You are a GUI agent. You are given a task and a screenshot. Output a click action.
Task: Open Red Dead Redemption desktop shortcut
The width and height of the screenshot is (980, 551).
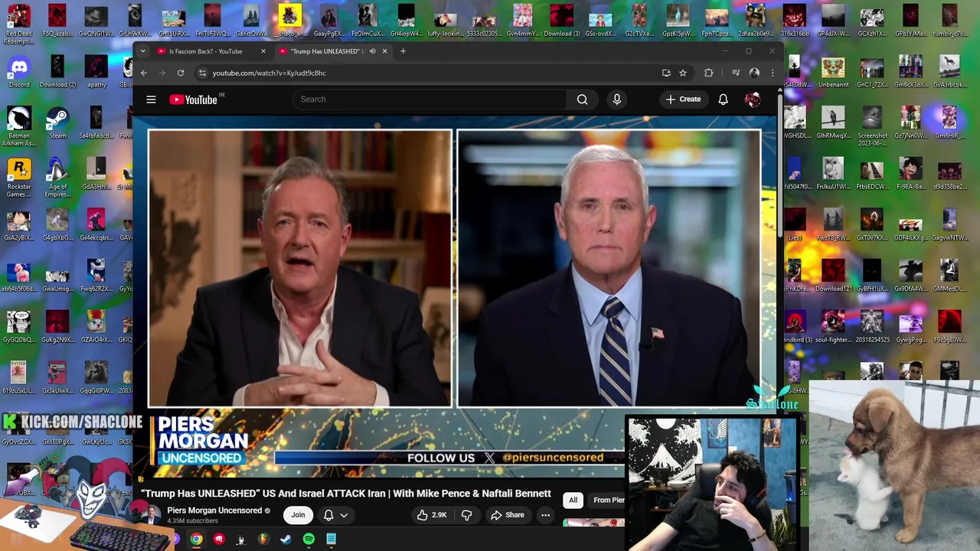point(19,24)
